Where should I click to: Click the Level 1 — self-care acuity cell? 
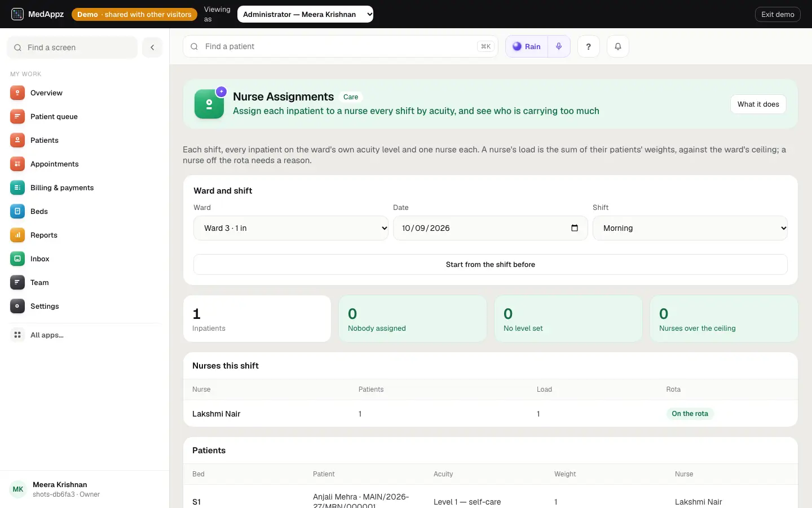(x=467, y=502)
